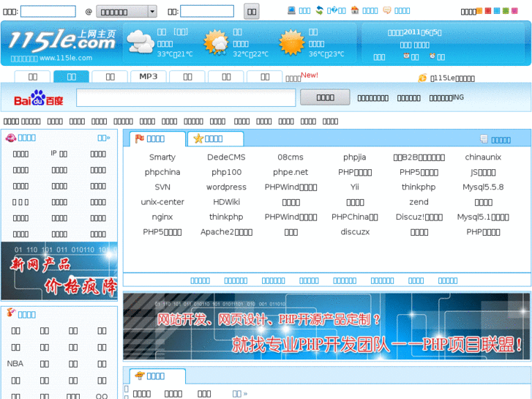Click the highlighted blue search tab
532x399 pixels.
click(71, 76)
